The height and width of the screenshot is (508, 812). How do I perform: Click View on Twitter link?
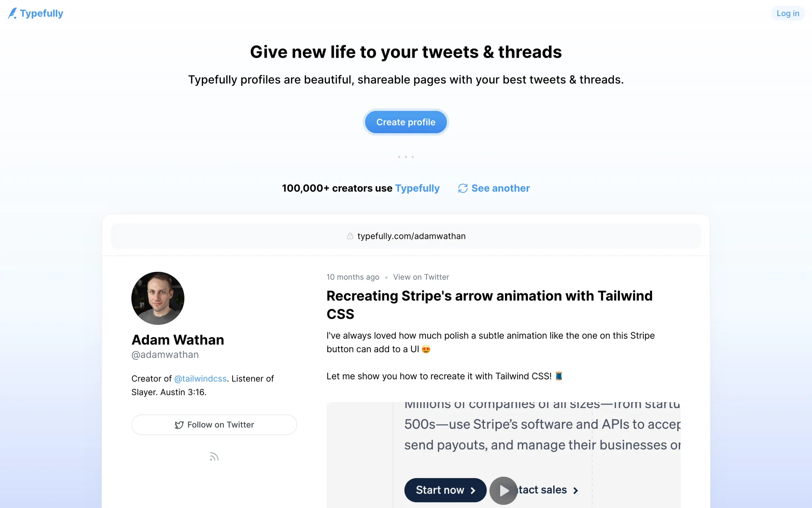point(421,277)
